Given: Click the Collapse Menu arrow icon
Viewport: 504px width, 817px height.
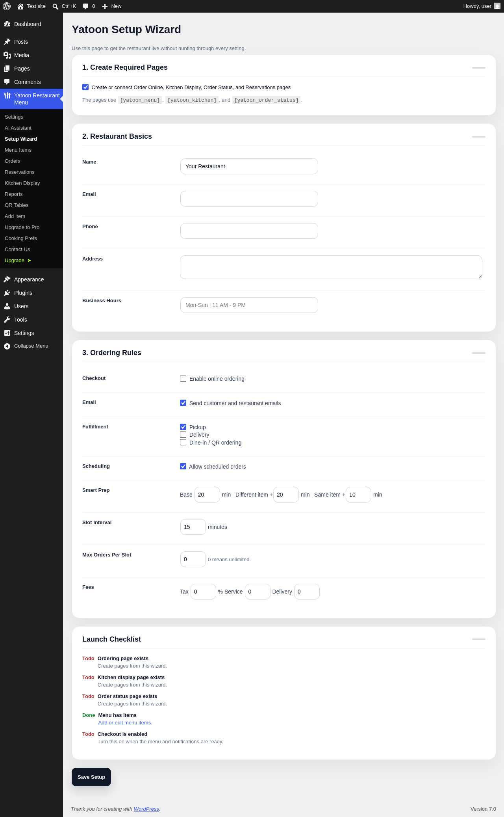Looking at the screenshot, I should [x=7, y=346].
